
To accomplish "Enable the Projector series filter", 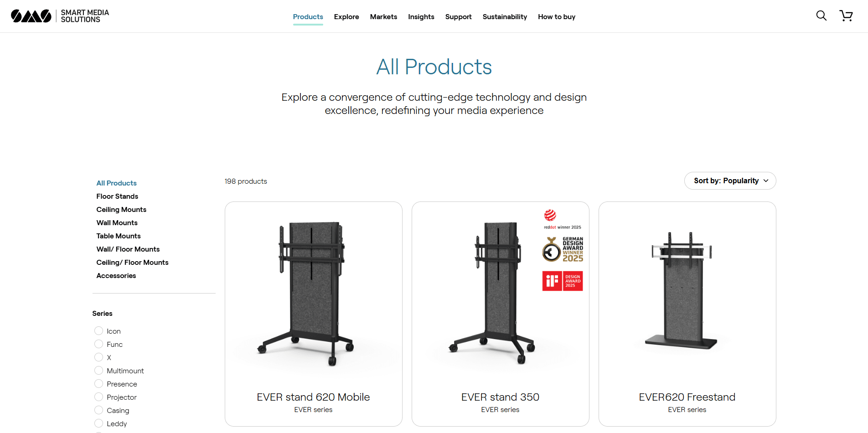I will click(98, 397).
